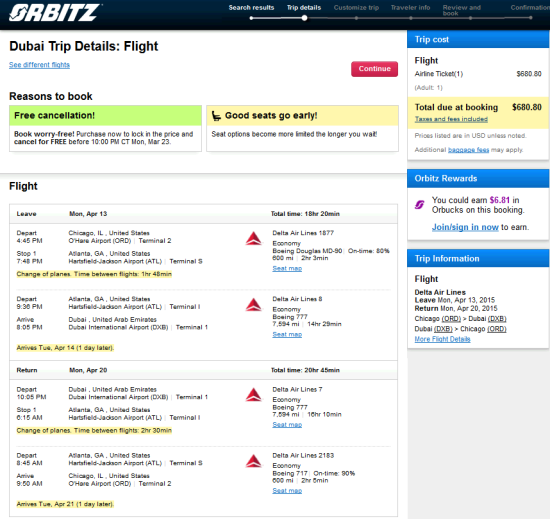Click the Delta logo beside flight 1877
The height and width of the screenshot is (519, 550).
click(x=254, y=238)
